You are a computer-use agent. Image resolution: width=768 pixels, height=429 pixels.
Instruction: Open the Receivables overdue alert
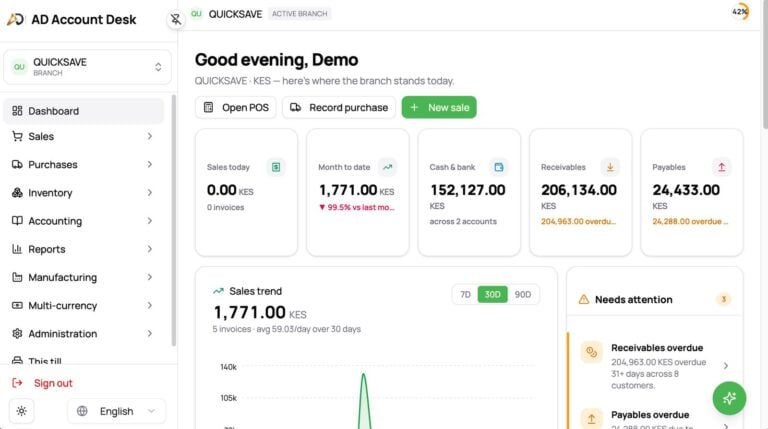coord(655,366)
